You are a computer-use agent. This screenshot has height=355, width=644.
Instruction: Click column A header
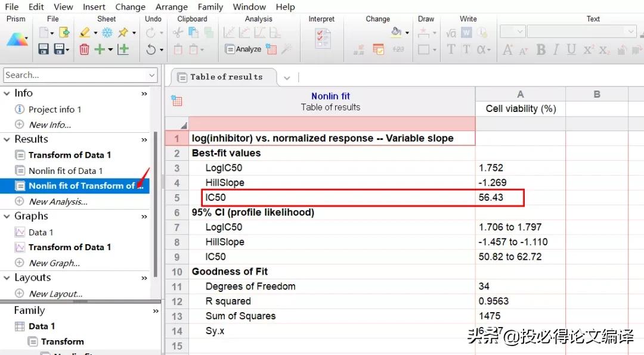pos(521,94)
